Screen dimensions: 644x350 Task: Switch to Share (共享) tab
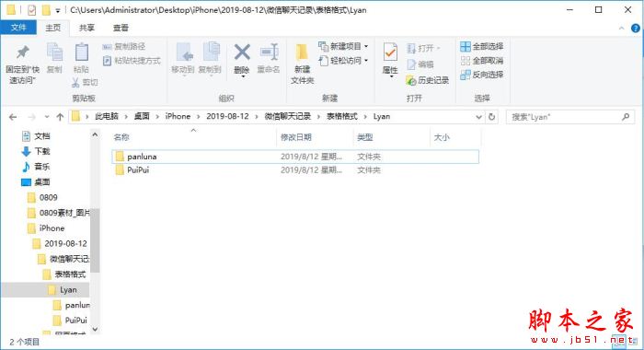[86, 28]
